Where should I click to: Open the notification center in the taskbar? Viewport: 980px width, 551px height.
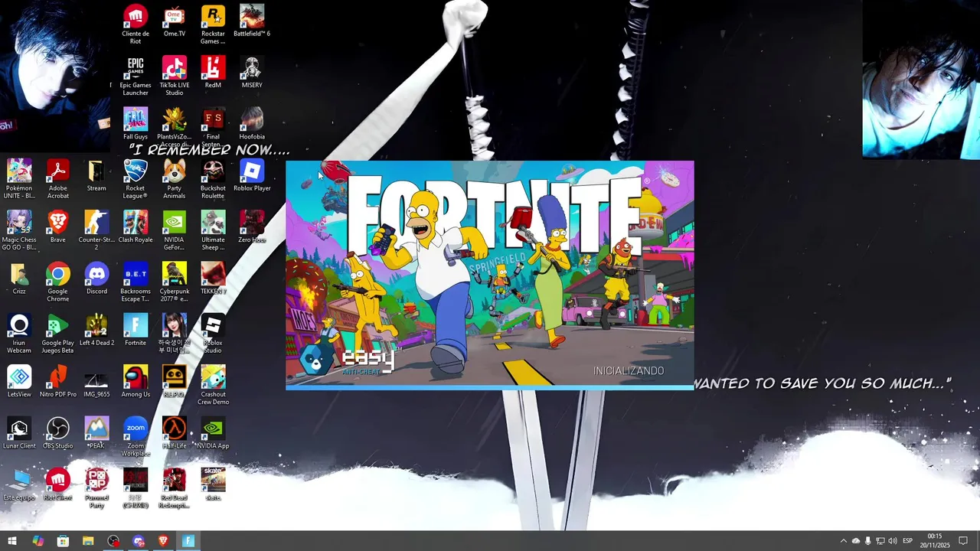[x=963, y=541]
